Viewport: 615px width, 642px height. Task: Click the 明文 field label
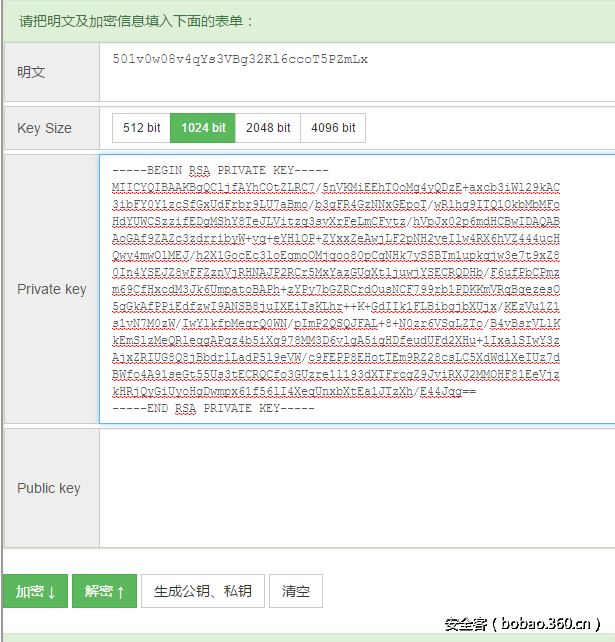point(31,72)
